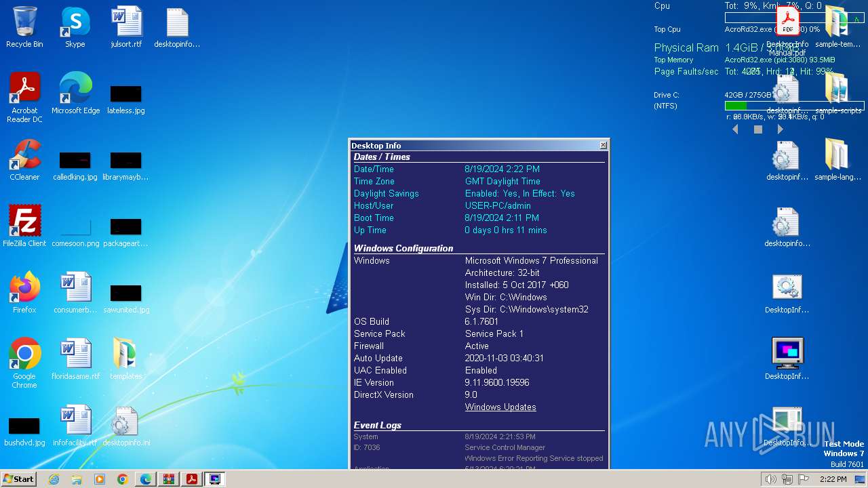868x488 pixels.
Task: Switch to the DesktopInfo taskbar button
Action: pos(215,479)
